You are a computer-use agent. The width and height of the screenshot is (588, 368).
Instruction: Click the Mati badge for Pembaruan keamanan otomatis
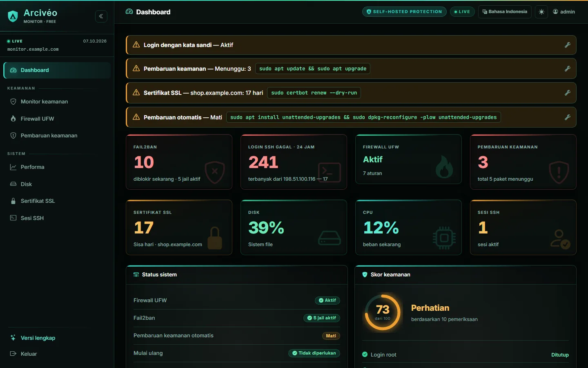331,336
